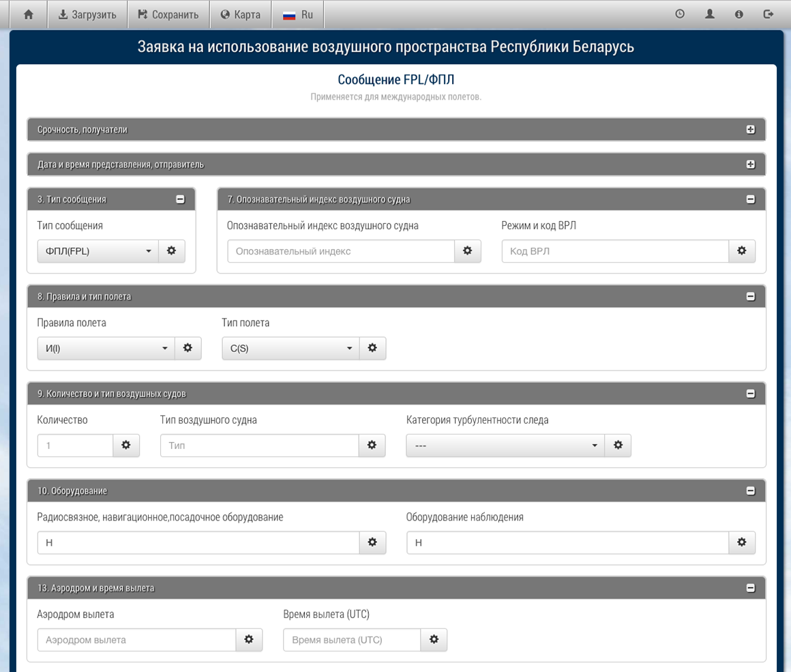Expand Дата и время представления section

point(750,164)
